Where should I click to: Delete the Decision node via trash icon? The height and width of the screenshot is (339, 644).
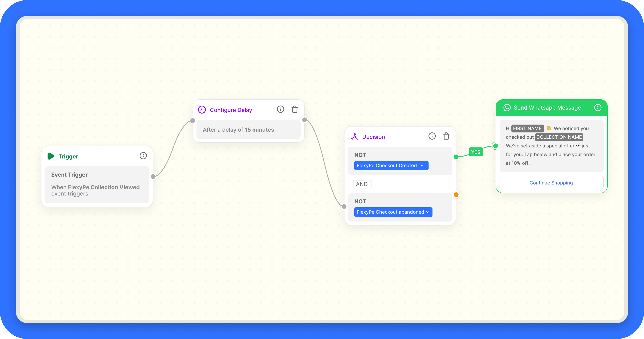click(446, 136)
